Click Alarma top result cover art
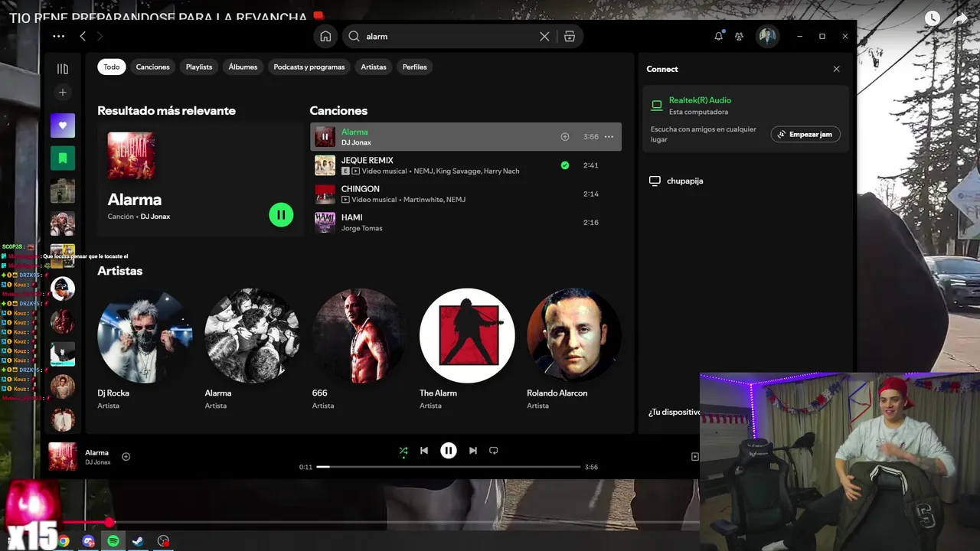Image resolution: width=980 pixels, height=551 pixels. [x=131, y=155]
